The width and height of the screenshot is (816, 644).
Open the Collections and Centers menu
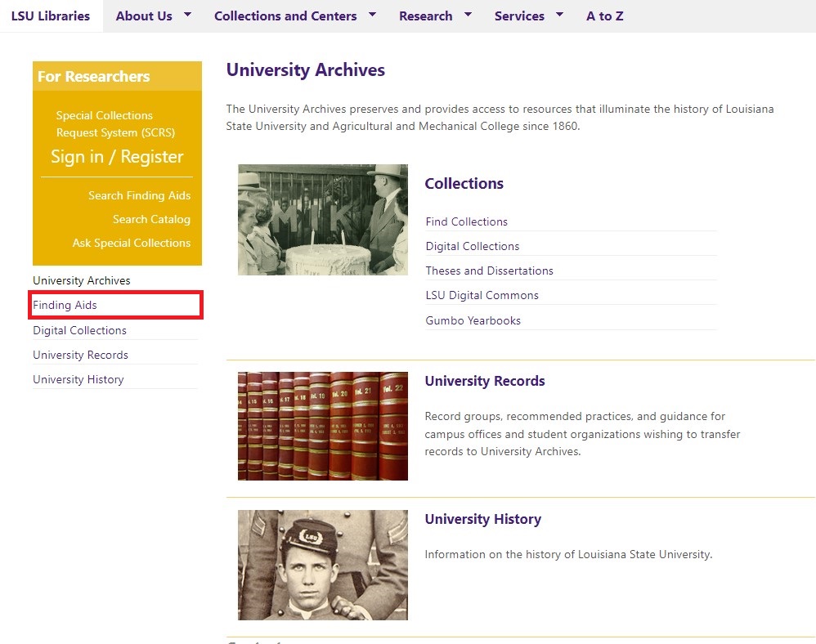(x=285, y=16)
